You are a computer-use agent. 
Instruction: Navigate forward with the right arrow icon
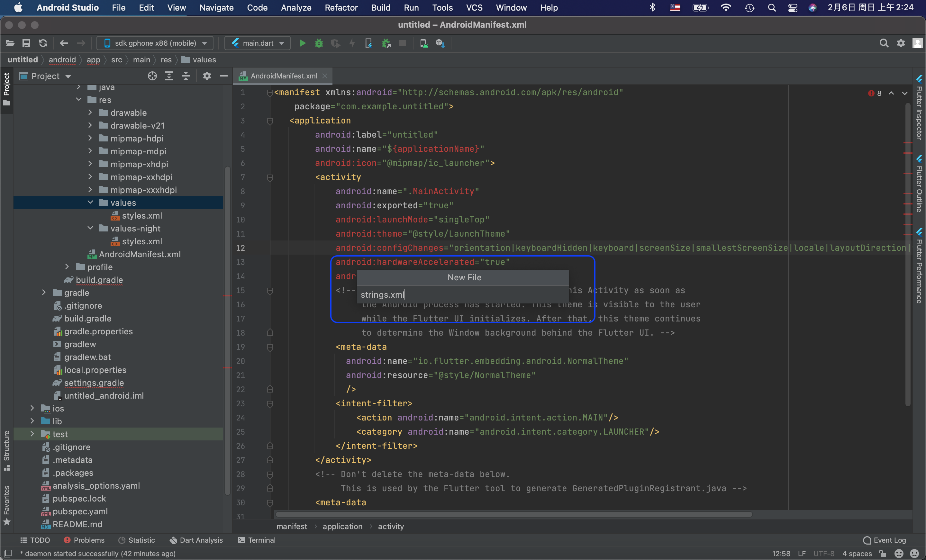coord(81,43)
